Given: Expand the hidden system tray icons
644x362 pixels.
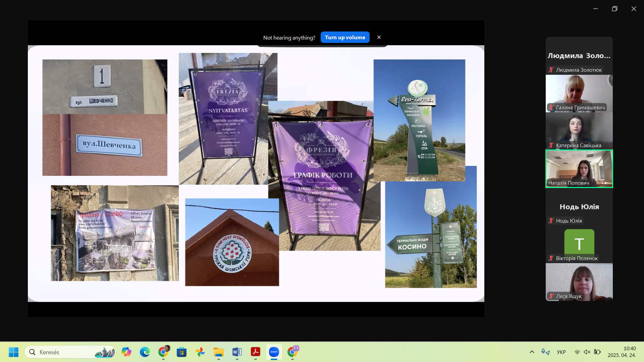Looking at the screenshot, I should [532, 352].
